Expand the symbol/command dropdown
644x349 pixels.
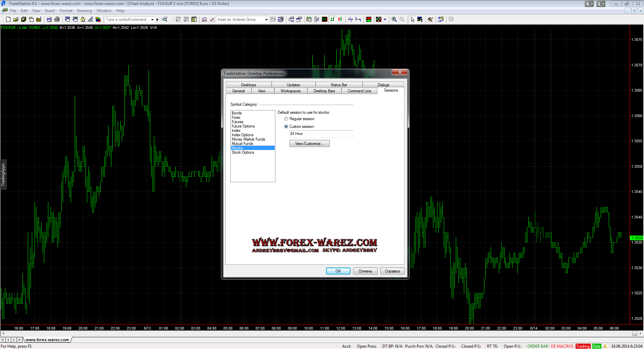[152, 19]
